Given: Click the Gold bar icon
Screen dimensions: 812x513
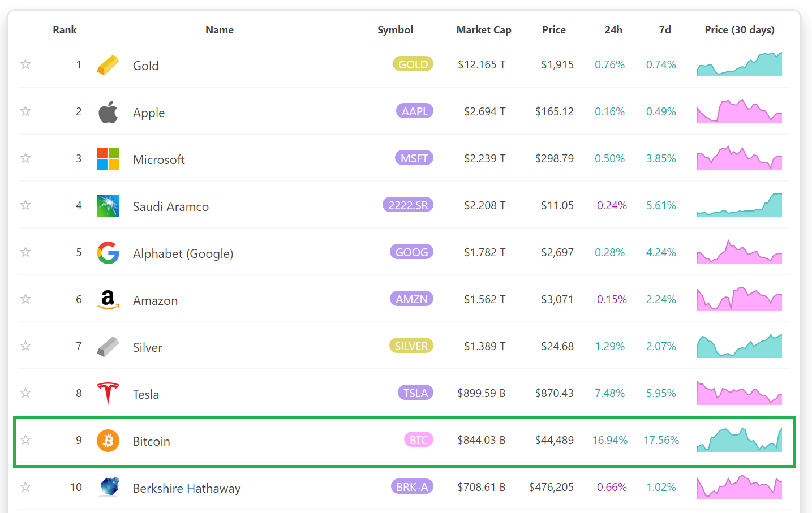Looking at the screenshot, I should click(108, 65).
